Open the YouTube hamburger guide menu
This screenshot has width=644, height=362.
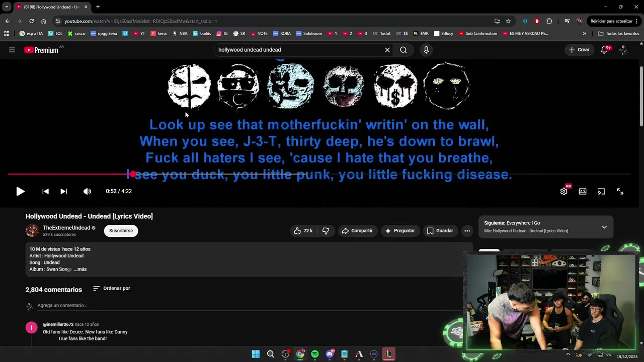tap(12, 50)
